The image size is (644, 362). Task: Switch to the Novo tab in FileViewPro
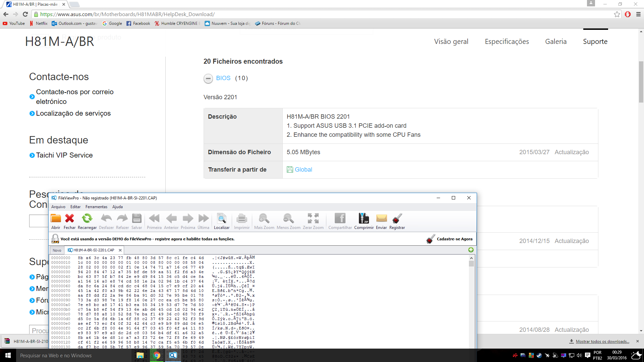coord(57,250)
